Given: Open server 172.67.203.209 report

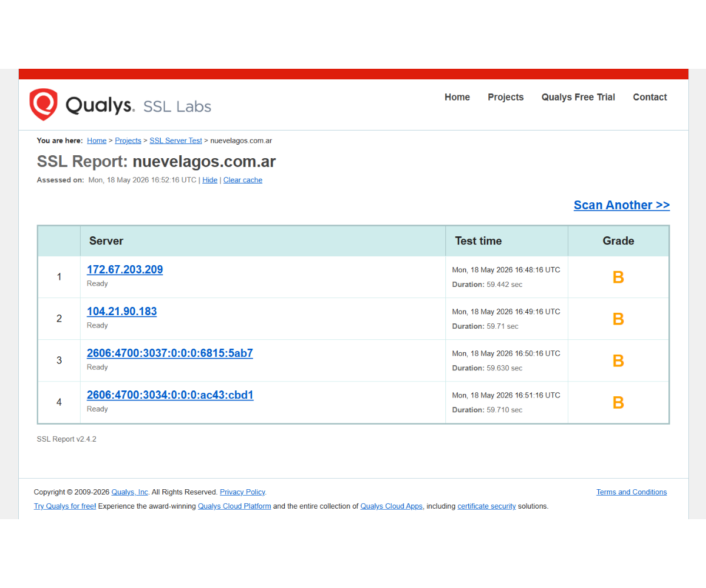Looking at the screenshot, I should click(125, 269).
